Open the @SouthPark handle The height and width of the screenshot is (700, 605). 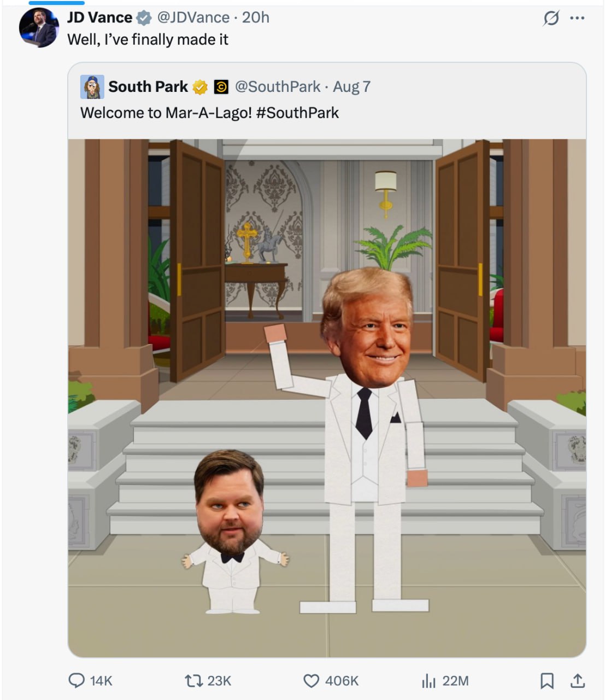[278, 87]
